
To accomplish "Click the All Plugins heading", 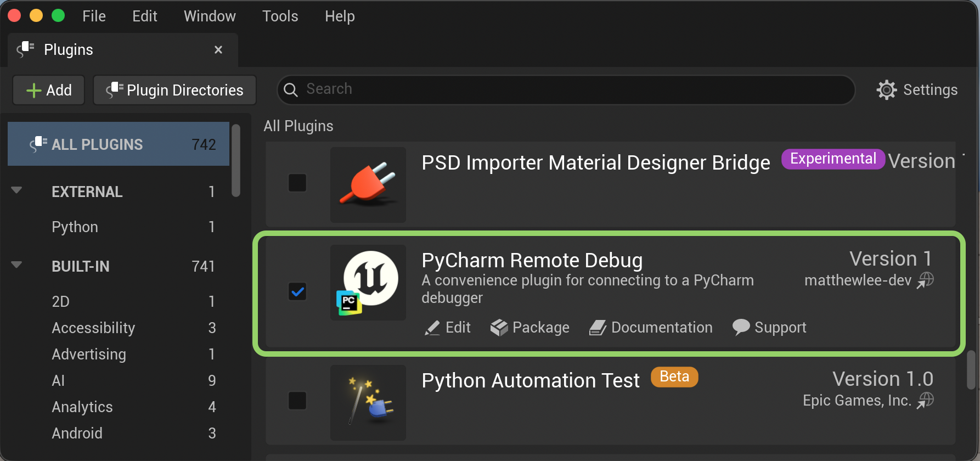I will [x=298, y=126].
